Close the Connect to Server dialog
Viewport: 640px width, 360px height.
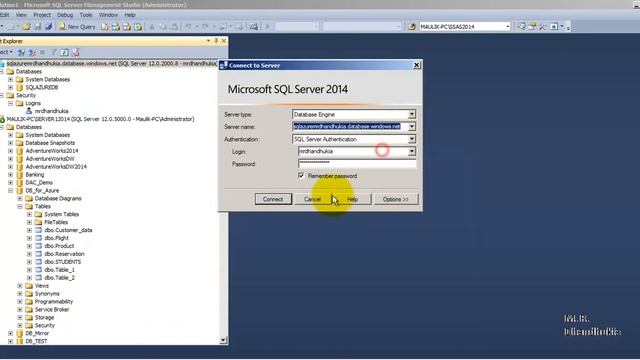(x=416, y=65)
